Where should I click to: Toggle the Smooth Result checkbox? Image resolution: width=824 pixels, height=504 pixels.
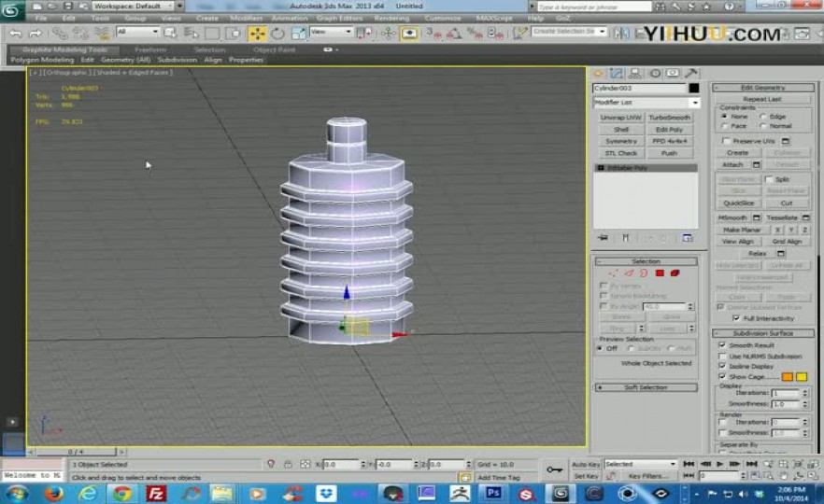722,345
